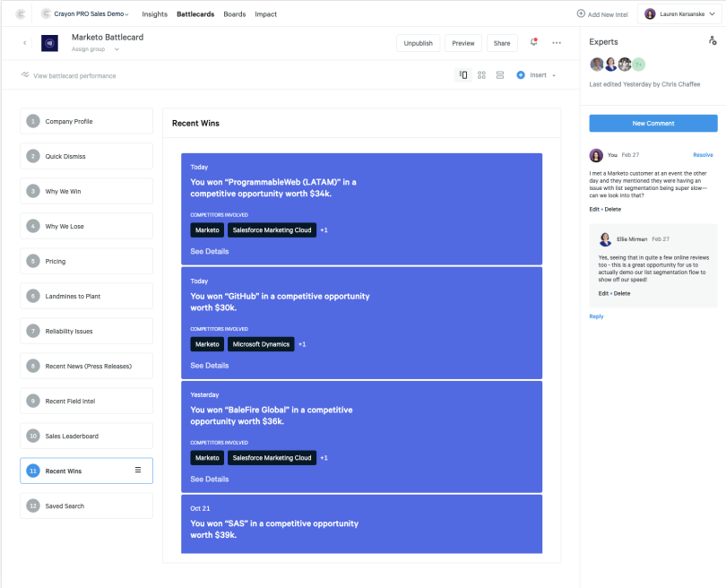Share the Marketo Battlecard
The image size is (726, 588).
coord(502,43)
